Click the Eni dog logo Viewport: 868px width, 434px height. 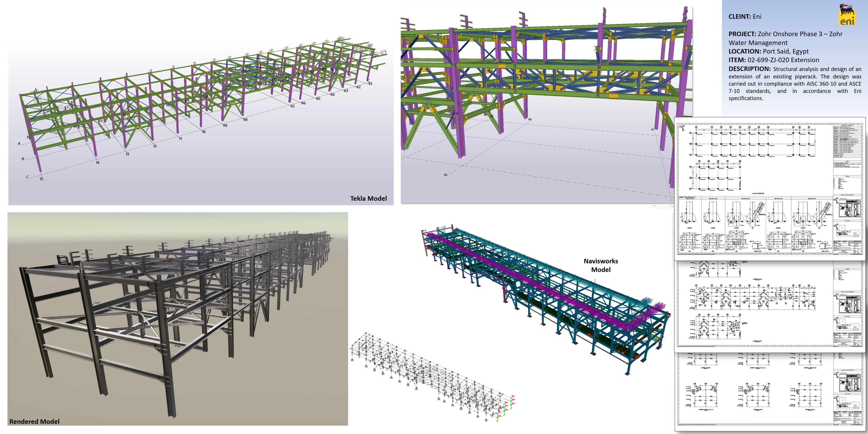(x=847, y=14)
